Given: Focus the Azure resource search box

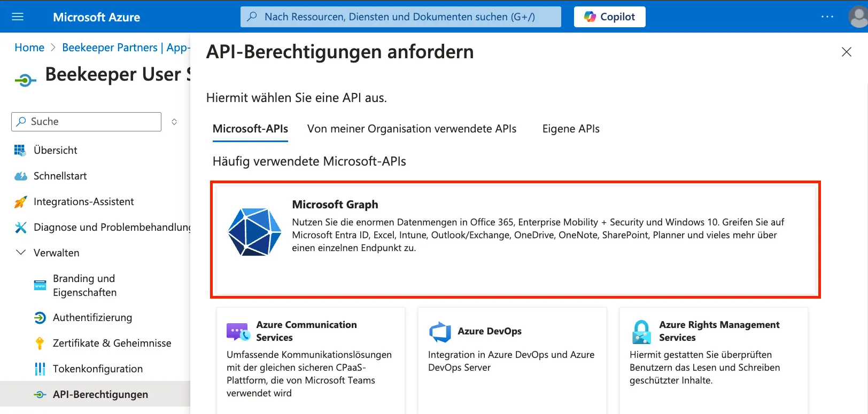Looking at the screenshot, I should pos(400,17).
